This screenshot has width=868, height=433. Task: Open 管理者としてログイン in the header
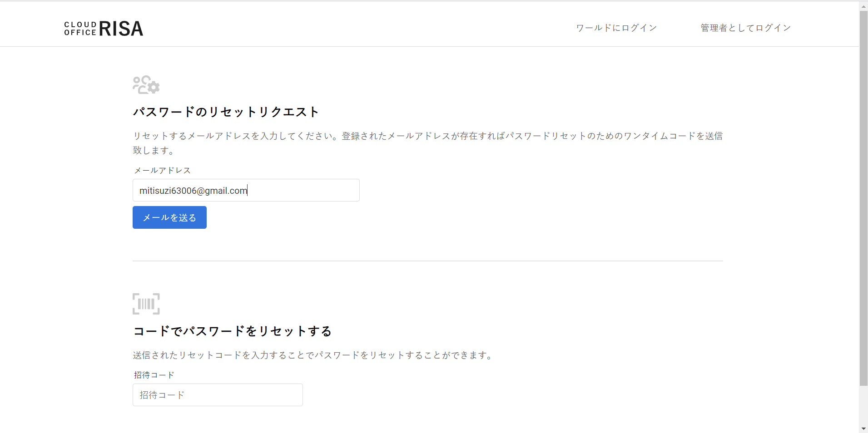pos(745,28)
